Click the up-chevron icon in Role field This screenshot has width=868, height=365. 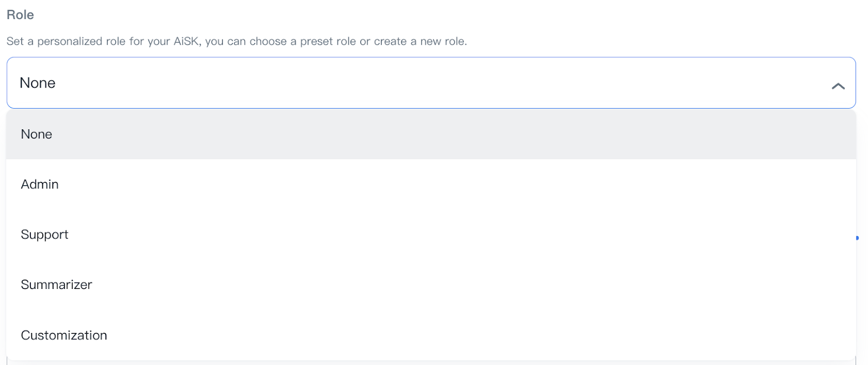(x=838, y=86)
